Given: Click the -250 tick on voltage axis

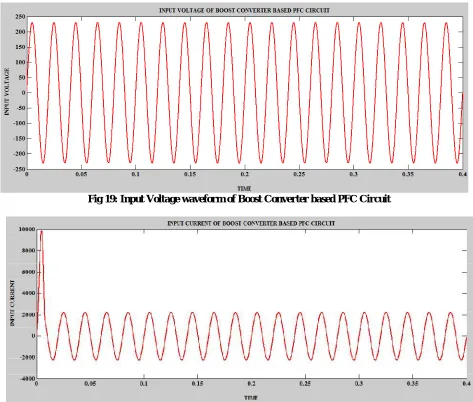Looking at the screenshot, I should [19, 169].
